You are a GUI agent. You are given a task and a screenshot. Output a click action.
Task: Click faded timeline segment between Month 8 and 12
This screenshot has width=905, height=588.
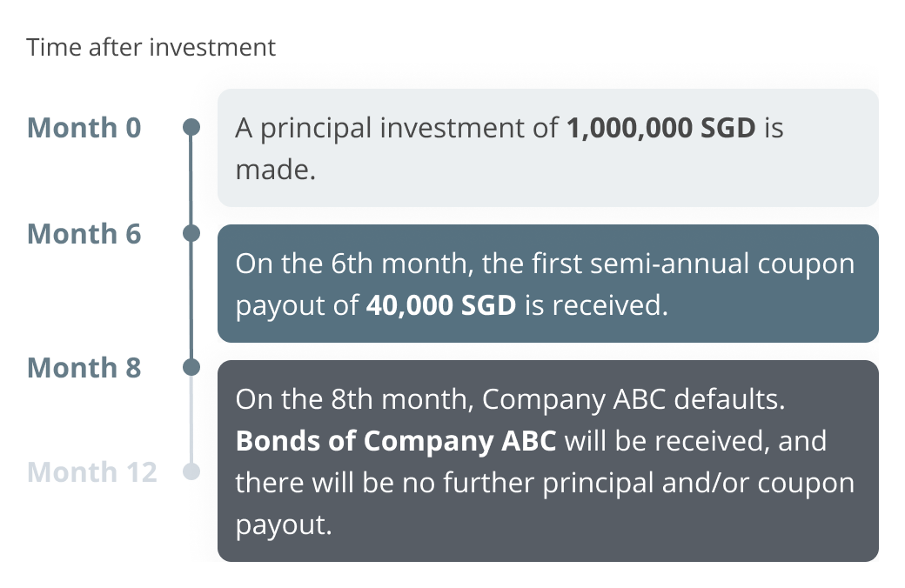click(x=191, y=420)
